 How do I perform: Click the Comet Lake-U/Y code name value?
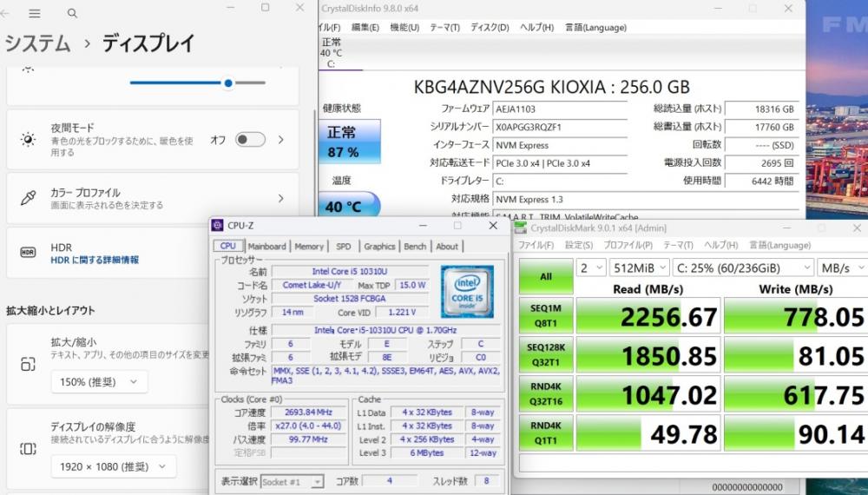click(312, 285)
